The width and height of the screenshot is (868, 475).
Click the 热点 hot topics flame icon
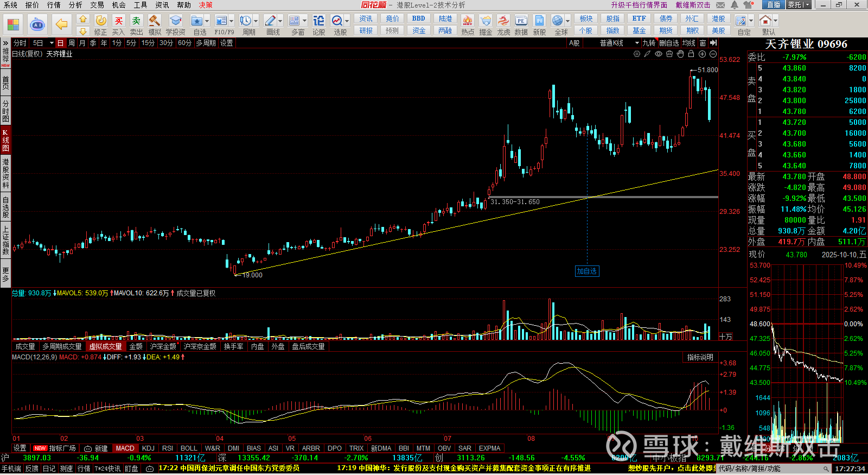click(468, 25)
